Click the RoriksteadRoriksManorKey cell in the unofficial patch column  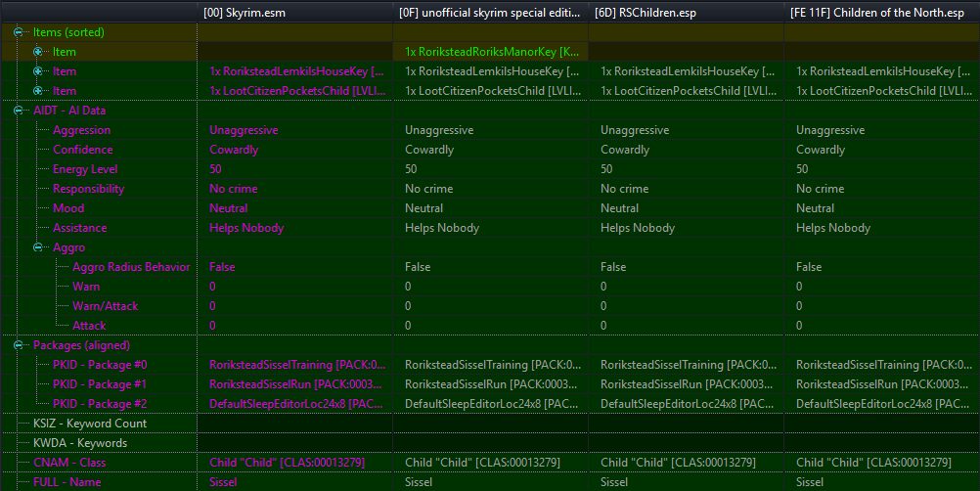491,52
